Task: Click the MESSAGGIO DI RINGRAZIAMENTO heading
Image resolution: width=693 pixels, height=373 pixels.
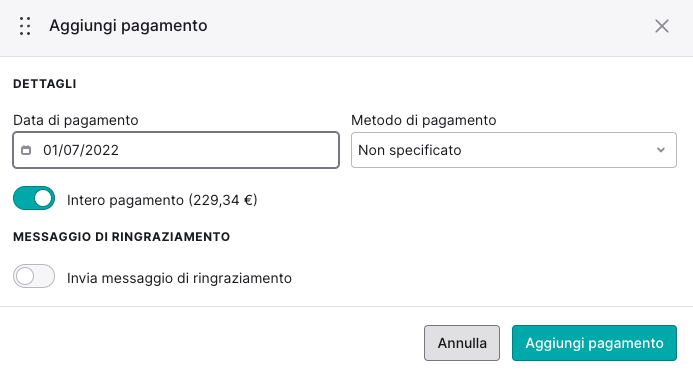Action: 122,237
